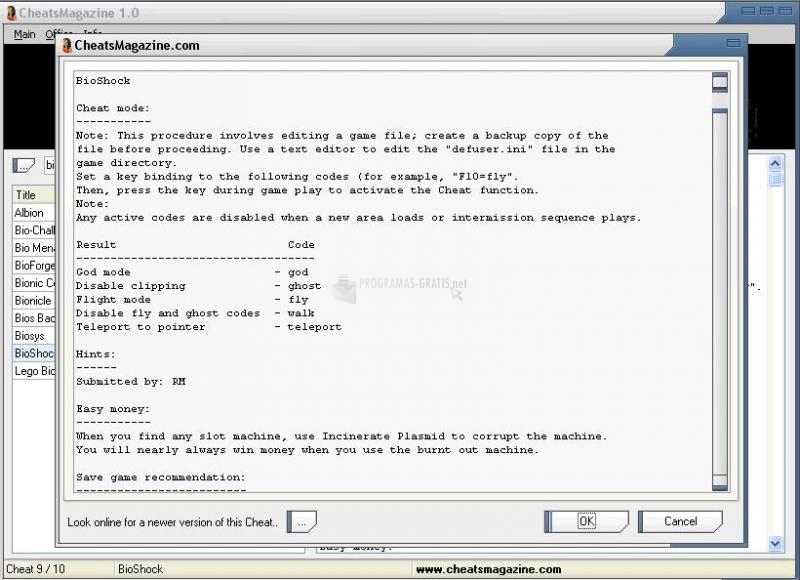Click the Cancel button
This screenshot has width=800, height=580.
(681, 521)
